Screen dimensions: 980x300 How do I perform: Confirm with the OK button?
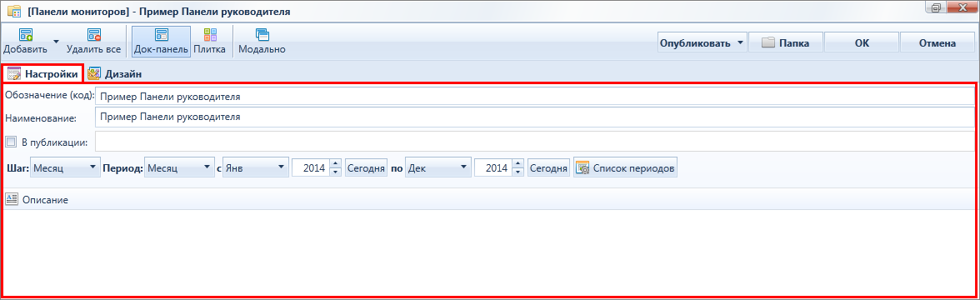[x=862, y=43]
